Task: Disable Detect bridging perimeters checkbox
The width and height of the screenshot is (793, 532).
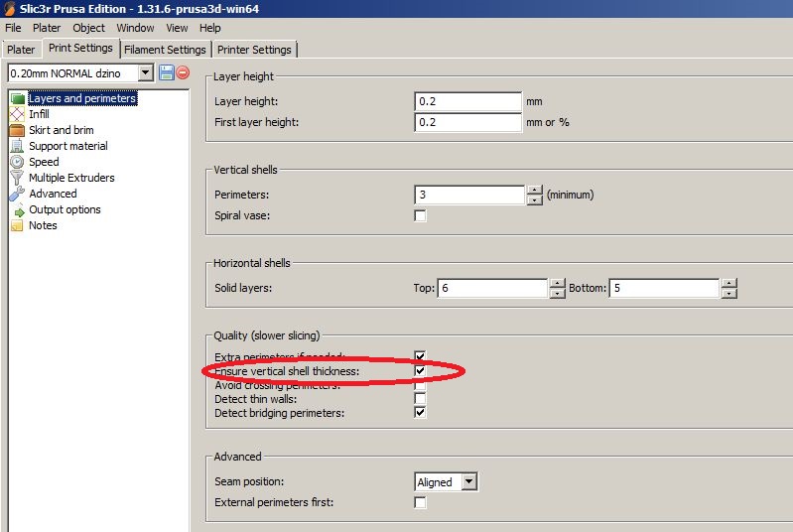Action: [x=420, y=412]
